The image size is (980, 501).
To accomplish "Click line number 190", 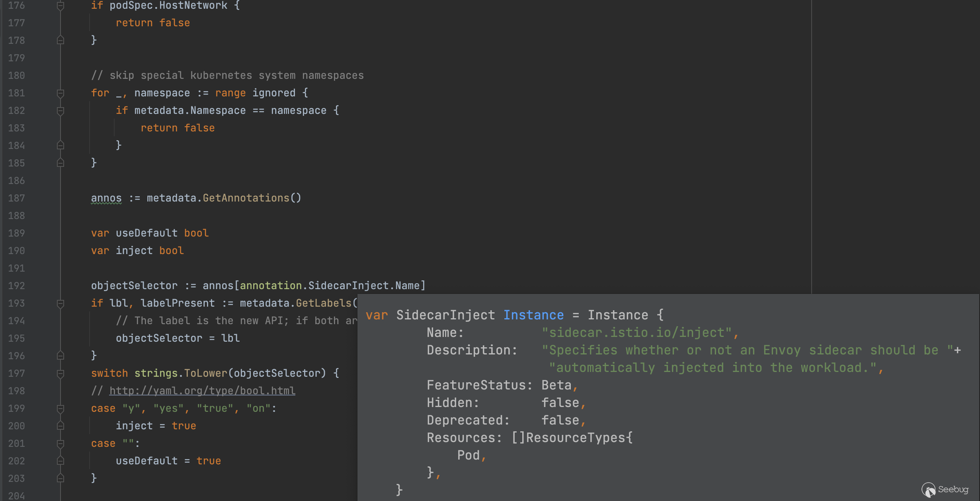I will [x=16, y=250].
